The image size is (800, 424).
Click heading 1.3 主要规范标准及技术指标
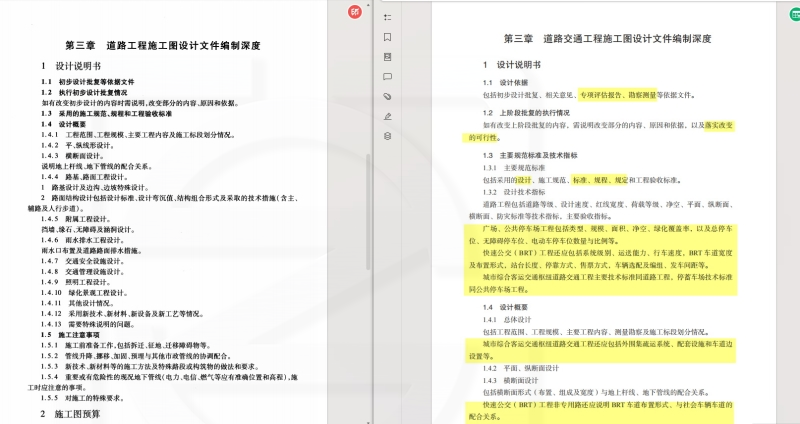pyautogui.click(x=536, y=156)
